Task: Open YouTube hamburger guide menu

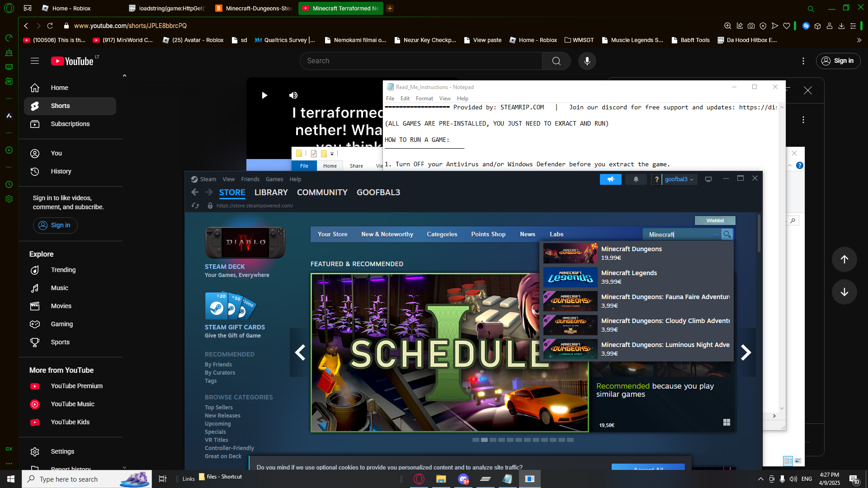Action: coord(35,61)
